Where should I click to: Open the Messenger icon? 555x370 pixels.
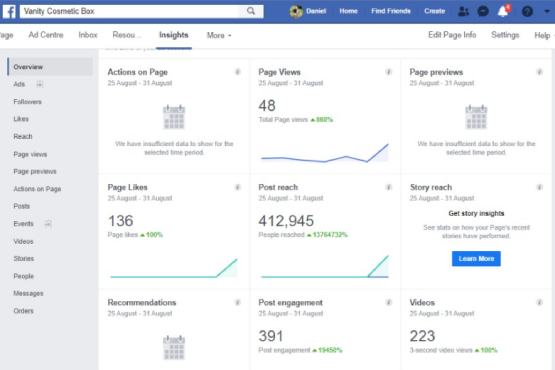point(483,11)
